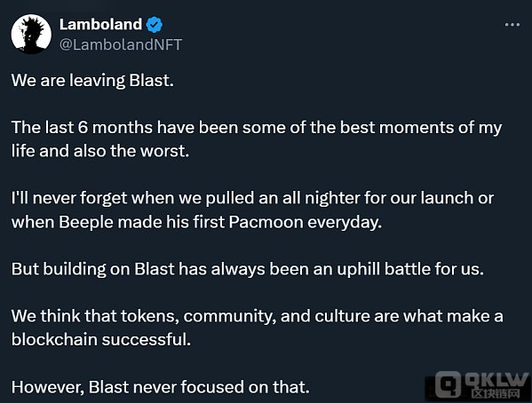Image resolution: width=532 pixels, height=403 pixels.
Task: Click the QKLW watermark lettering
Action: [x=496, y=380]
